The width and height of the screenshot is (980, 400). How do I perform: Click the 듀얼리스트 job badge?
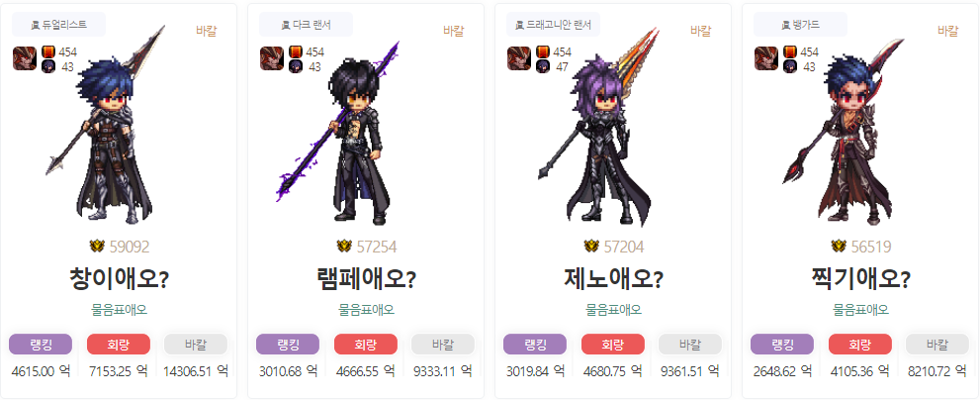pyautogui.click(x=58, y=25)
